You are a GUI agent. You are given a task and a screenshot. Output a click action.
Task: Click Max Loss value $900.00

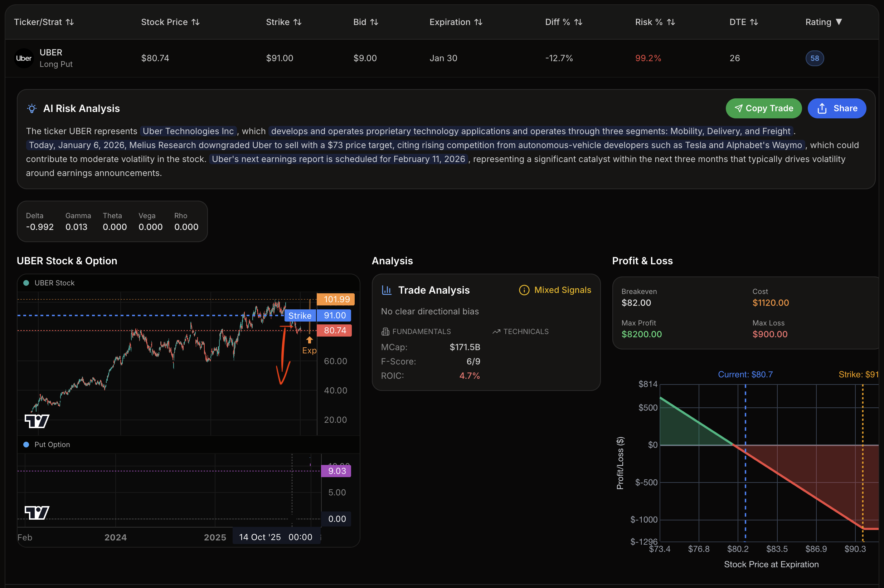[769, 334]
